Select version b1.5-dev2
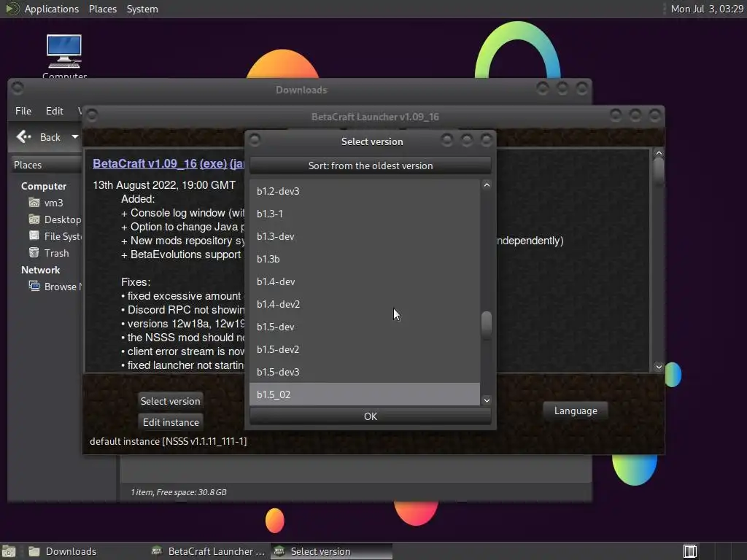Viewport: 747px width, 560px height. [x=365, y=349]
